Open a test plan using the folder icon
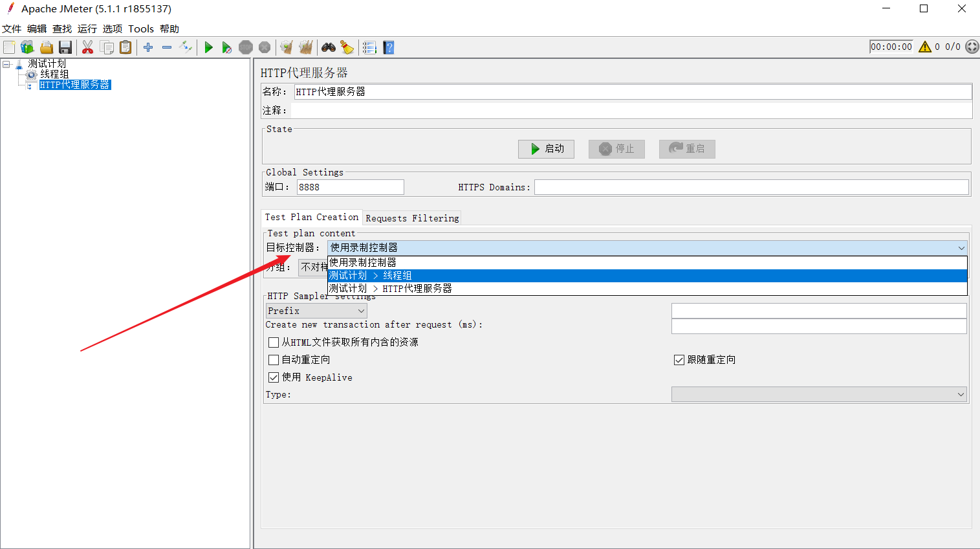980x549 pixels. point(46,47)
